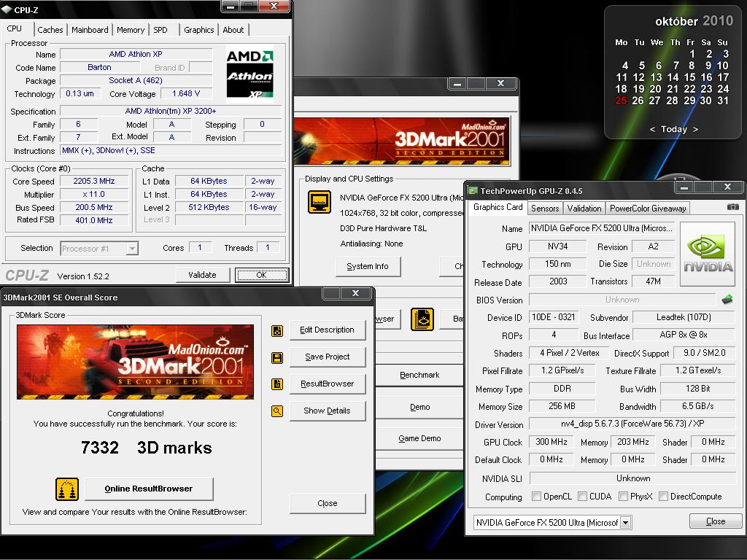Click the NVIDIA logo in GPU-Z
This screenshot has width=747, height=560.
click(708, 254)
